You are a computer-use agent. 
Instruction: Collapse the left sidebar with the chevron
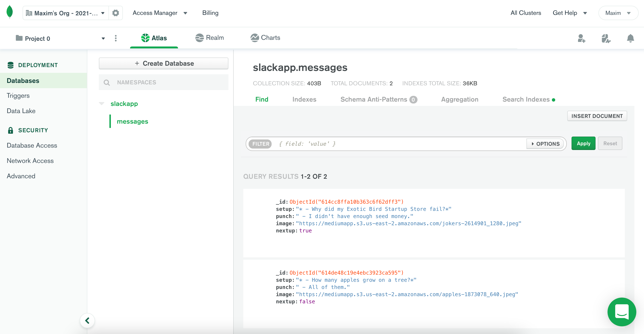click(87, 321)
